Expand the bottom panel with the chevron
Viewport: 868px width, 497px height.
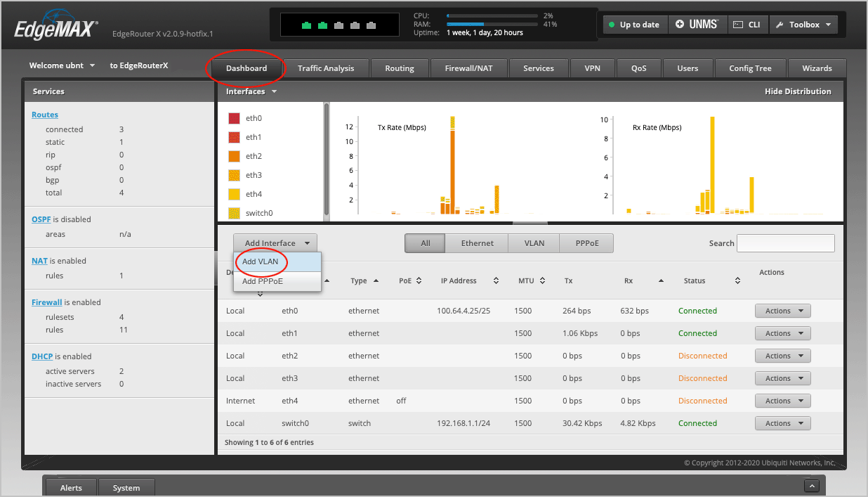(811, 486)
